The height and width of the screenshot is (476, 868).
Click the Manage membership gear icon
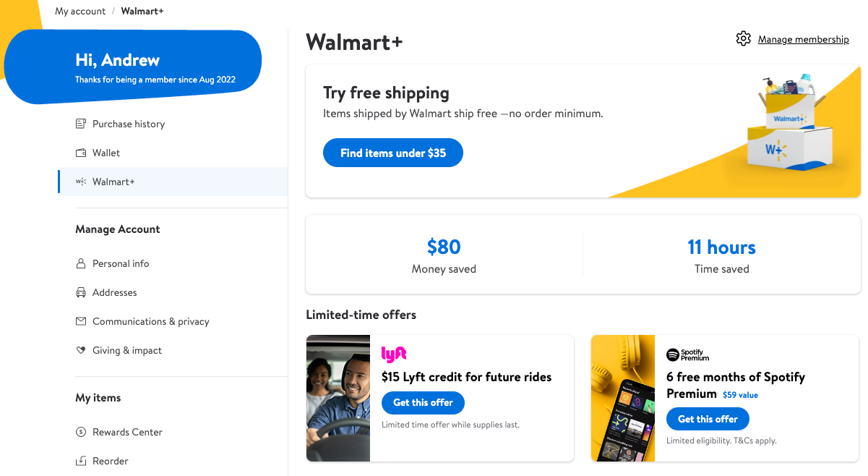point(743,39)
